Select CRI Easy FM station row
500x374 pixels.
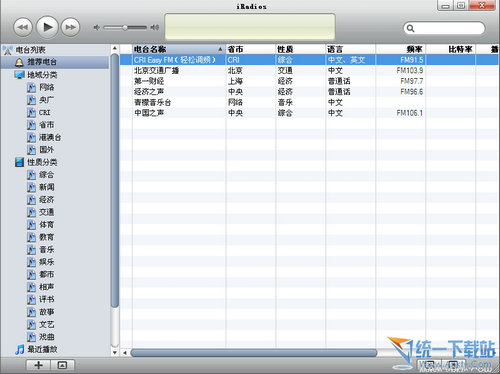[x=309, y=60]
